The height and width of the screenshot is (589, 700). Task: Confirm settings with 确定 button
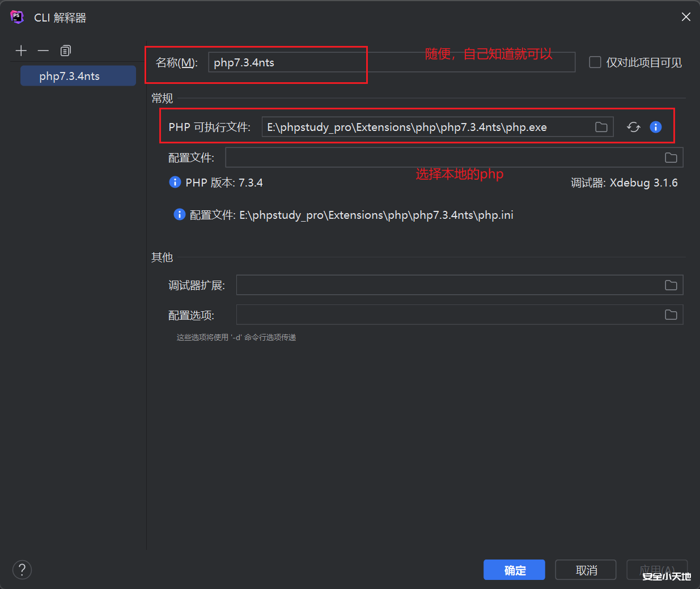514,570
